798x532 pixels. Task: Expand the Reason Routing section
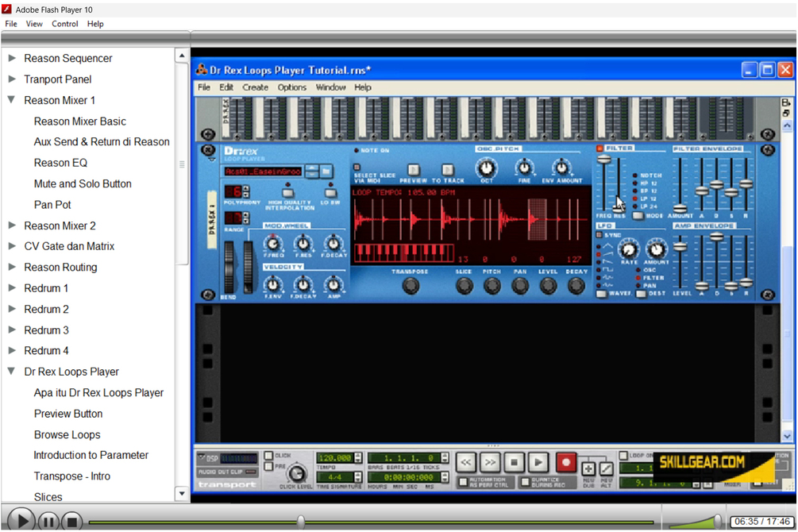point(12,267)
